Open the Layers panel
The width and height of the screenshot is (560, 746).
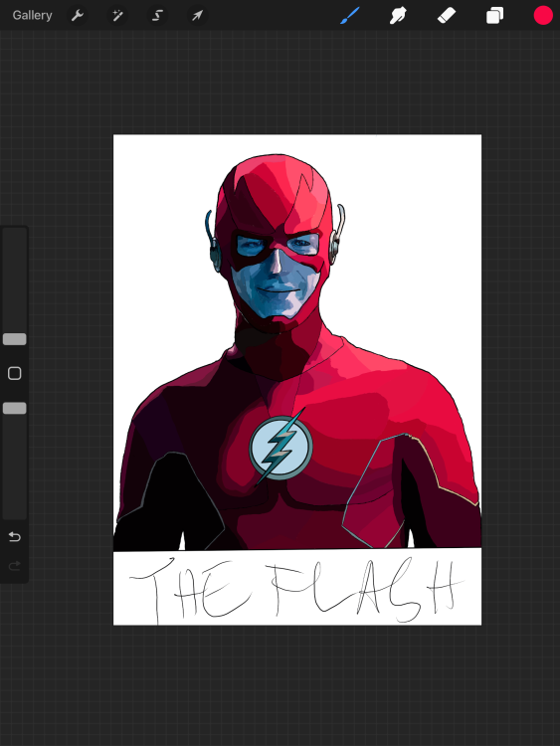(494, 15)
